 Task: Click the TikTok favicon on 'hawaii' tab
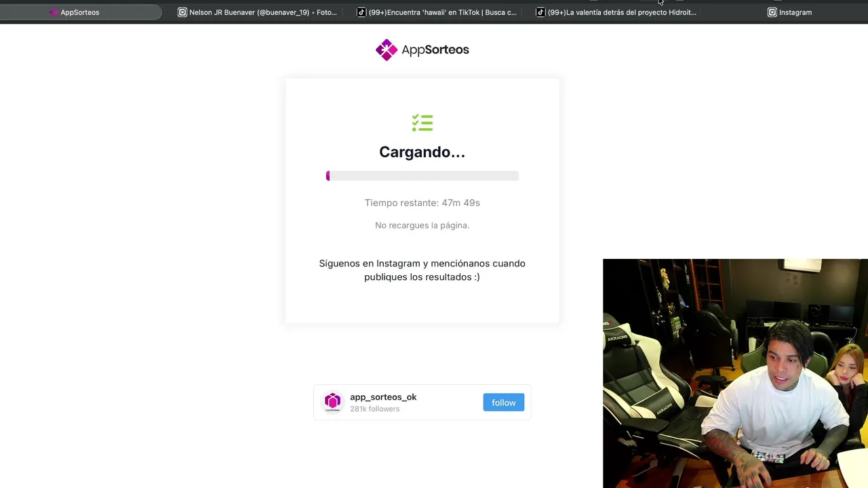(362, 12)
